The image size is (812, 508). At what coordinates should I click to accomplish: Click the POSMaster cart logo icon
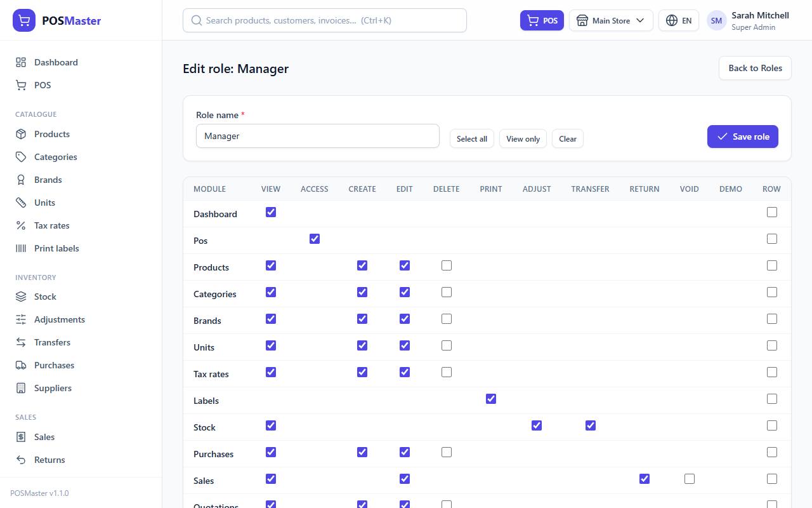[24, 20]
